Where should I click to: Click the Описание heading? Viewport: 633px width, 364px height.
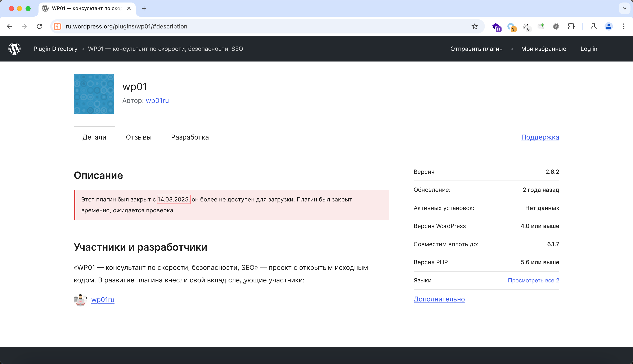tap(98, 176)
